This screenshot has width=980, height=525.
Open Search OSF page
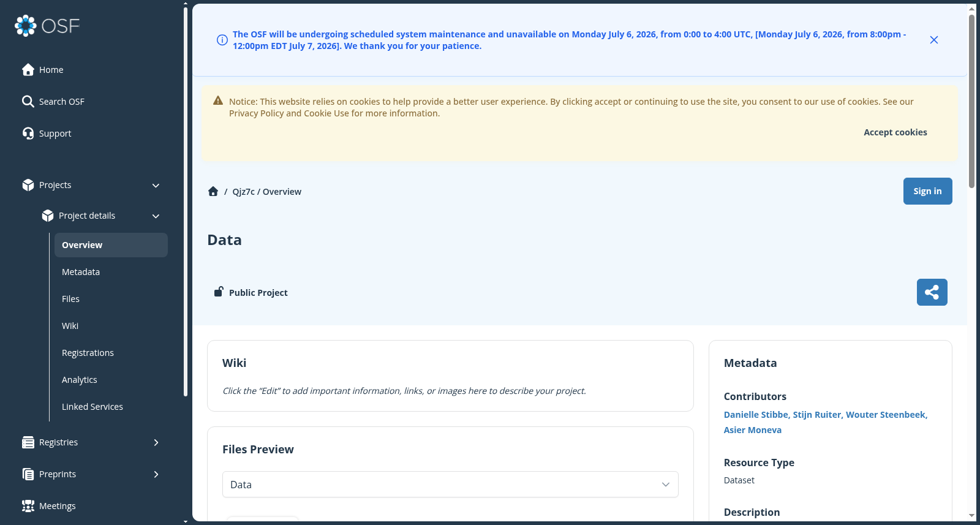[x=61, y=102]
